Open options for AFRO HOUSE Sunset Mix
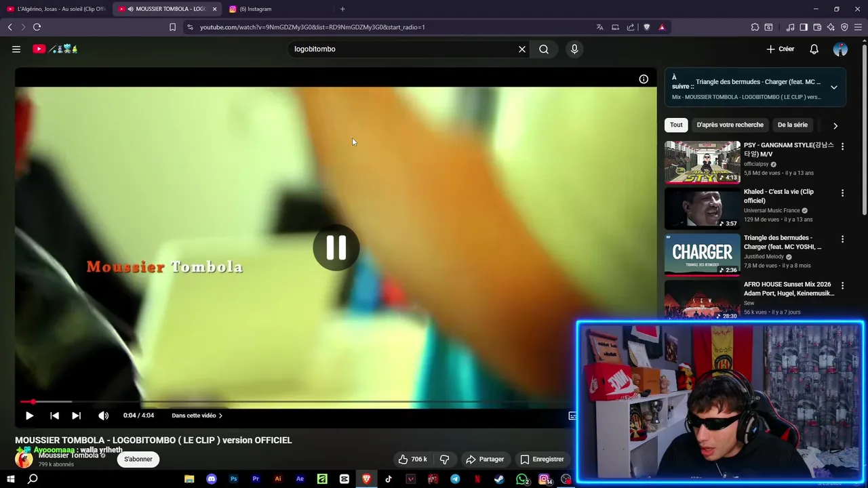Screen dimensions: 868x488 842,285
